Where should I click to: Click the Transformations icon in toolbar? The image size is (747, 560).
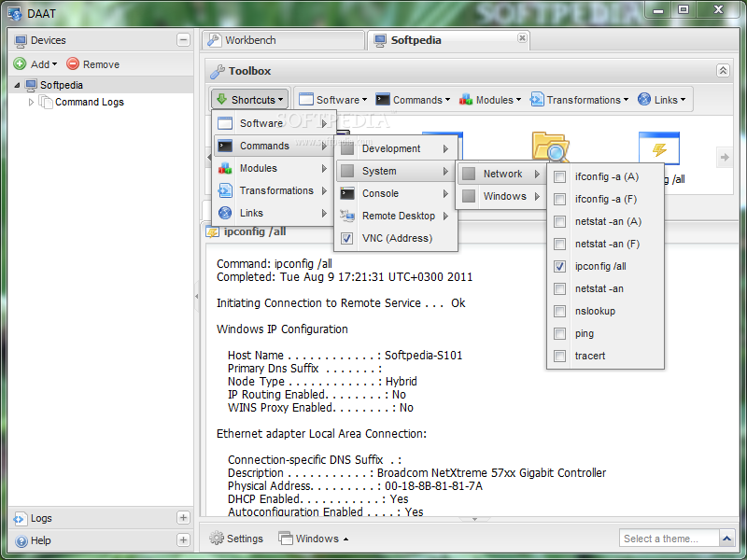pyautogui.click(x=537, y=99)
